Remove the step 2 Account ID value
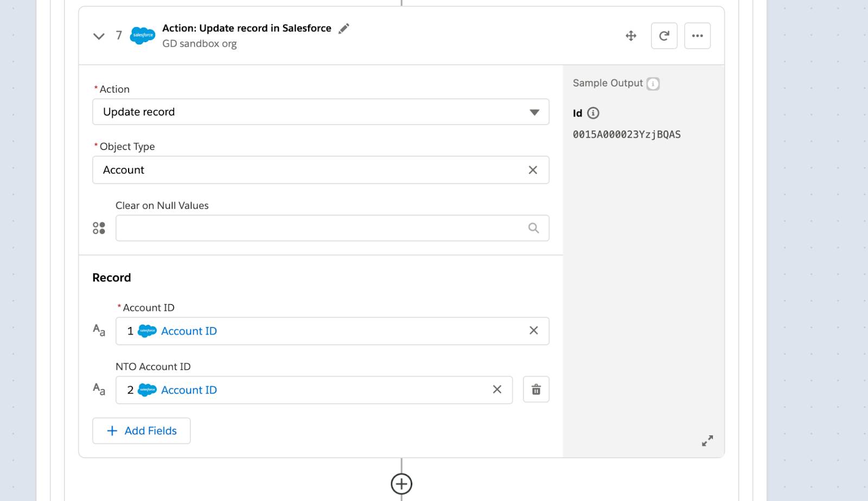This screenshot has height=501, width=868. click(497, 389)
